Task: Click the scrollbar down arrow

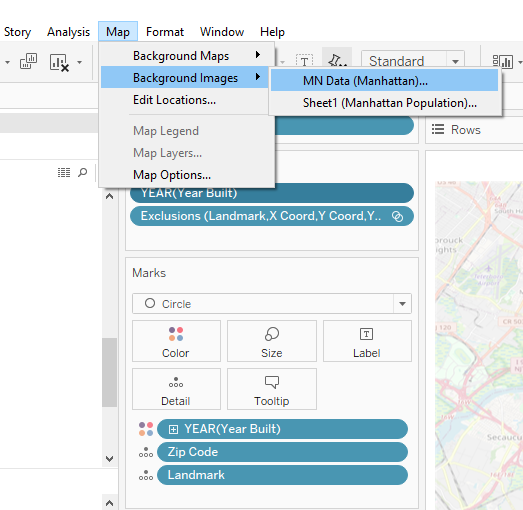Action: tap(109, 459)
